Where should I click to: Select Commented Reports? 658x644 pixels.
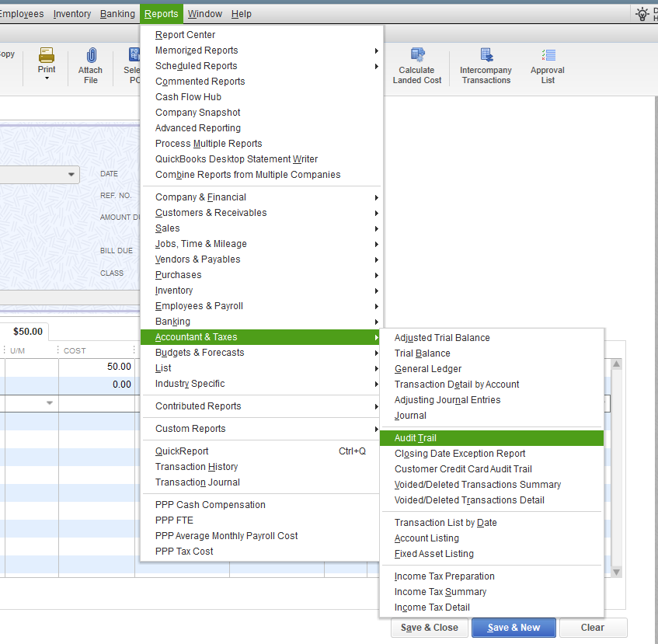click(x=262, y=82)
